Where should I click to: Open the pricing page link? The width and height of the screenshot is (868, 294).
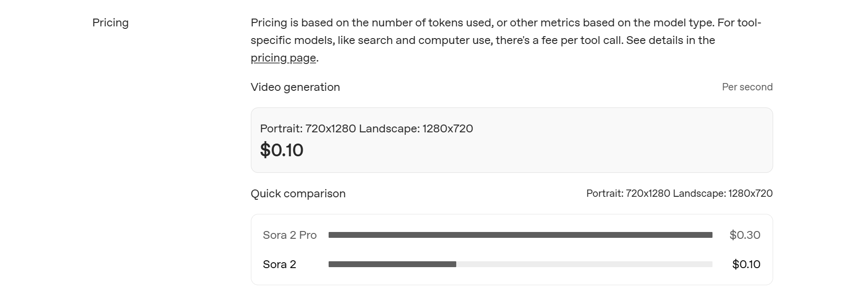[x=283, y=58]
